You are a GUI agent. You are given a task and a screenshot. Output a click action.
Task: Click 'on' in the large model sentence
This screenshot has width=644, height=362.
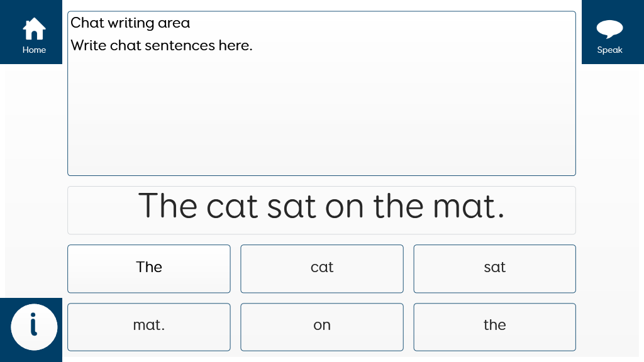[x=344, y=207]
